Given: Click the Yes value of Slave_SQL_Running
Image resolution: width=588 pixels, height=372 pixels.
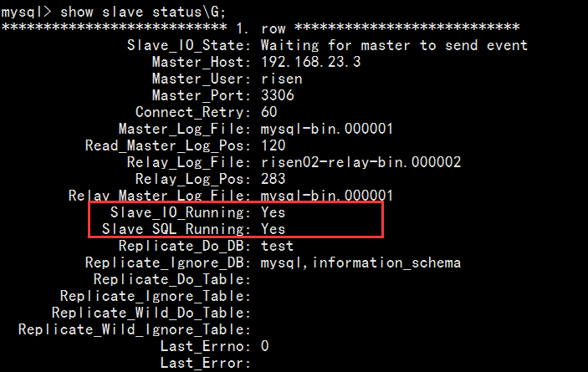Looking at the screenshot, I should [273, 229].
